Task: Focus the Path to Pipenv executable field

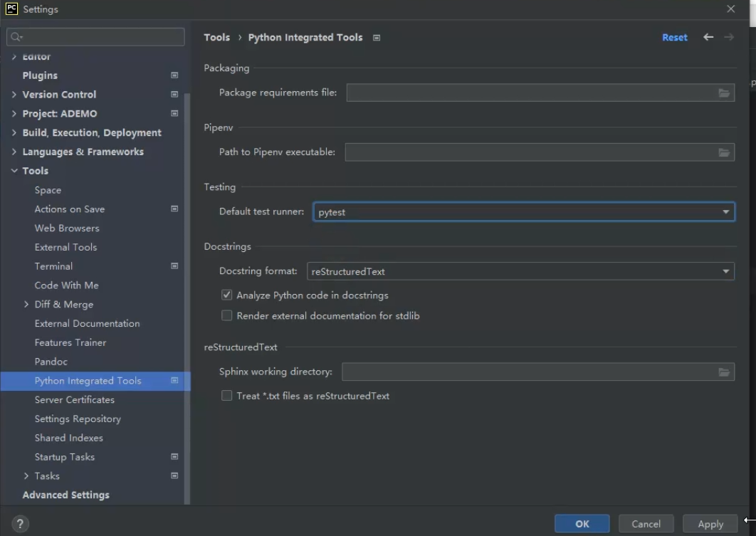Action: [x=540, y=152]
